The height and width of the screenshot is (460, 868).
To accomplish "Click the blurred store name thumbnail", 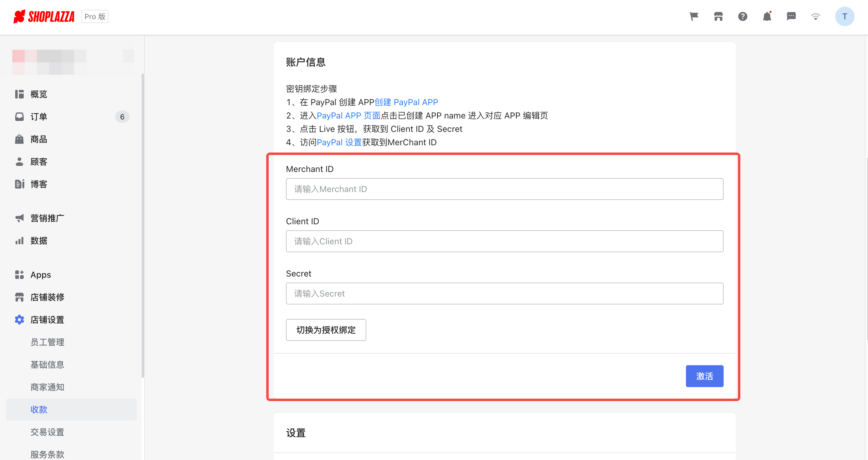I will click(x=49, y=62).
